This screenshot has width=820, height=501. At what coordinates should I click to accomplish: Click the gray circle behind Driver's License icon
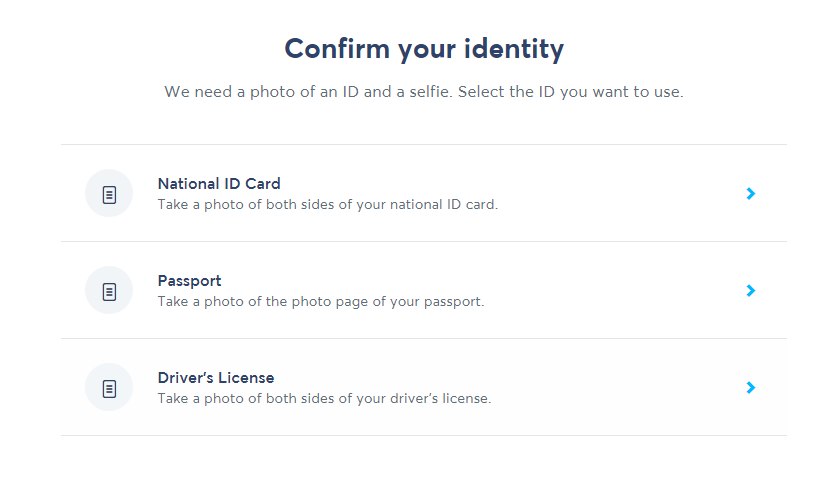pyautogui.click(x=109, y=387)
